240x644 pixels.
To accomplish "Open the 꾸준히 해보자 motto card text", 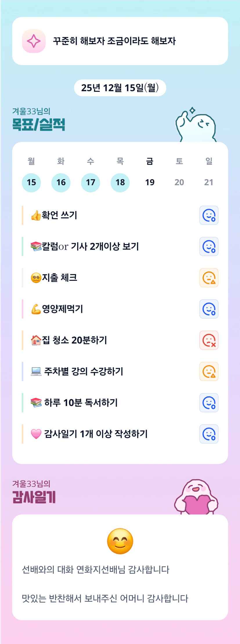I will click(x=114, y=41).
